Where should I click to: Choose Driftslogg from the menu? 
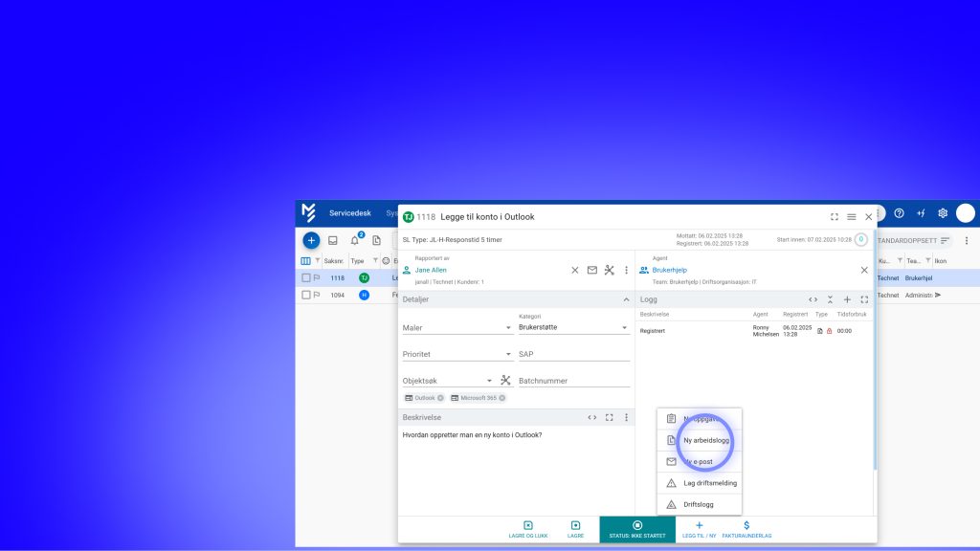tap(700, 504)
